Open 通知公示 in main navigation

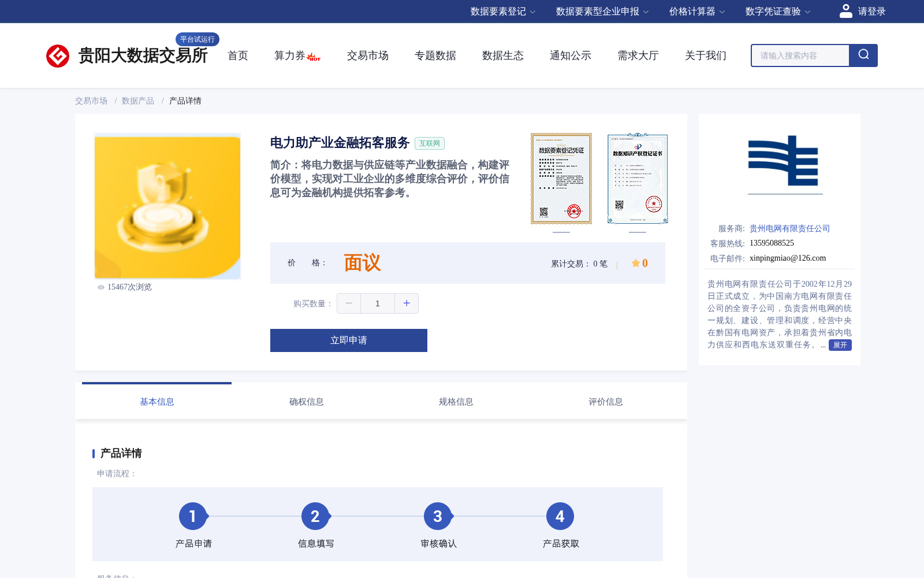[x=571, y=55]
